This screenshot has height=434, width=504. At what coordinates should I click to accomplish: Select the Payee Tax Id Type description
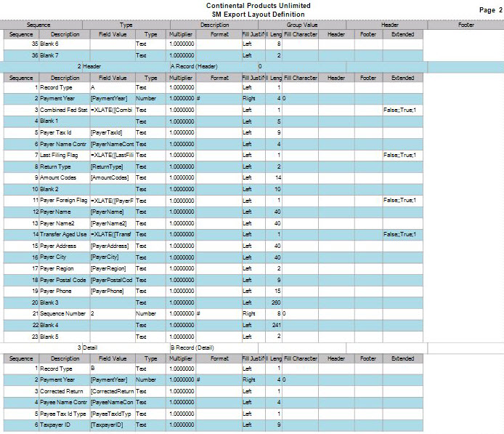tap(63, 414)
